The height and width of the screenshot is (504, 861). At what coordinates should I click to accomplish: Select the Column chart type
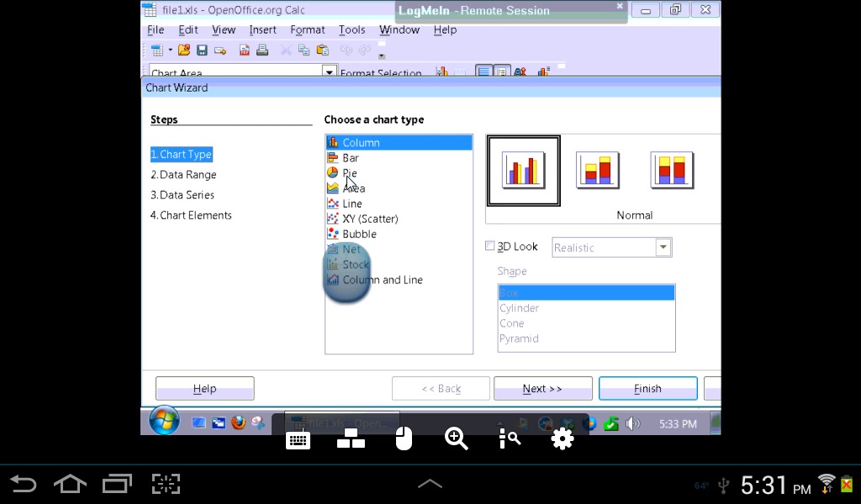399,143
